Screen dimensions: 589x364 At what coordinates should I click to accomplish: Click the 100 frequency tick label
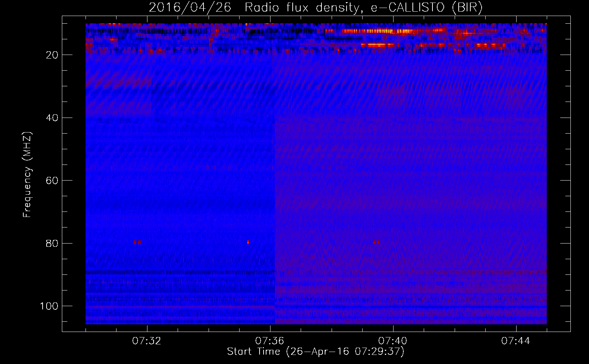click(x=49, y=306)
